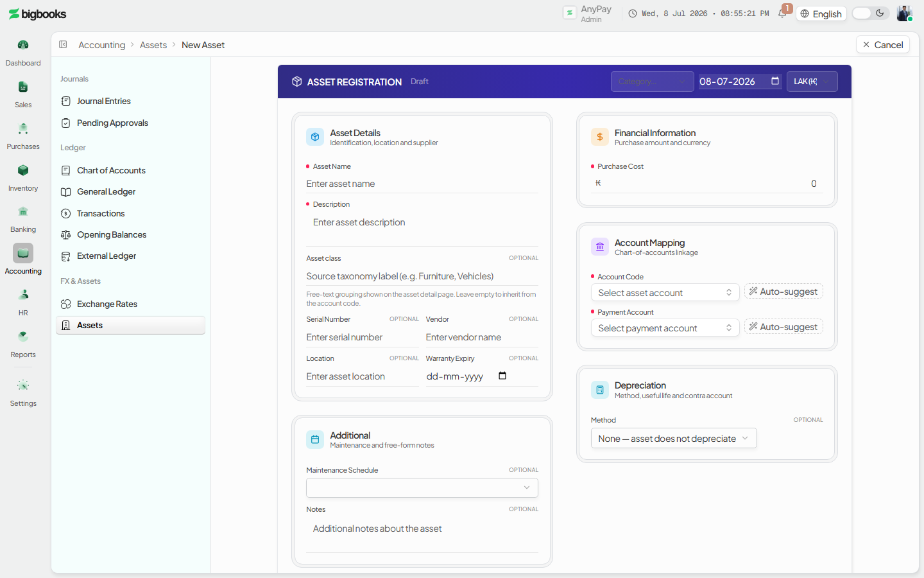Open the Maintenance Schedule dropdown
Viewport: 924px width, 578px height.
tap(422, 487)
